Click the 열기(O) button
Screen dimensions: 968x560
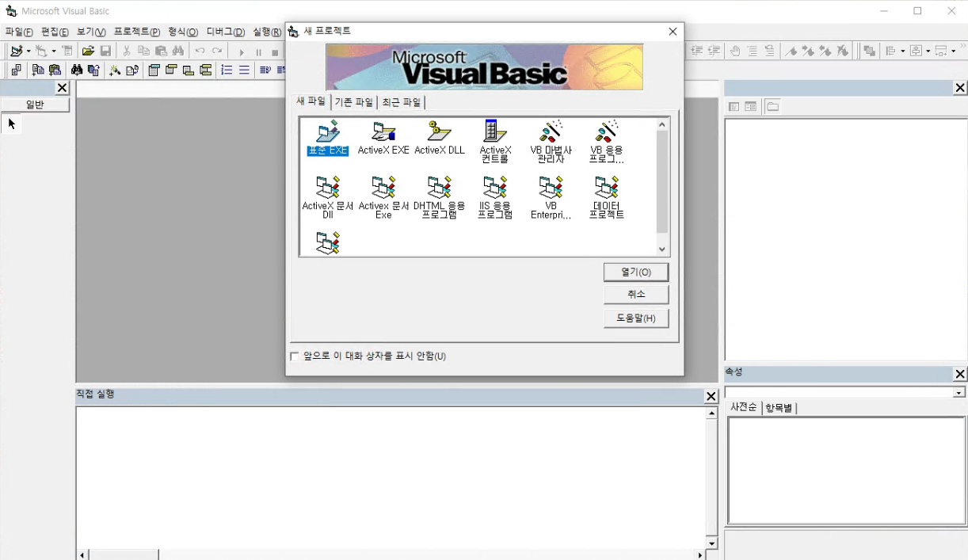coord(636,272)
